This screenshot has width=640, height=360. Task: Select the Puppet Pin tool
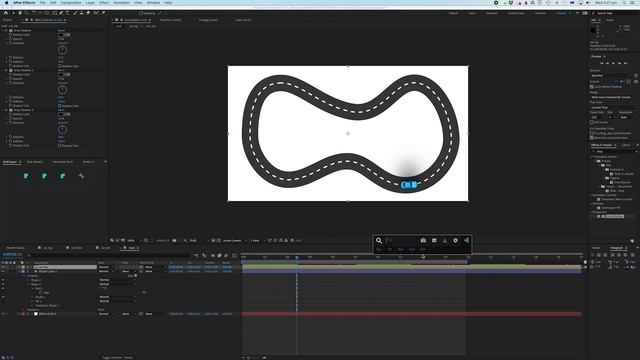coord(104,13)
